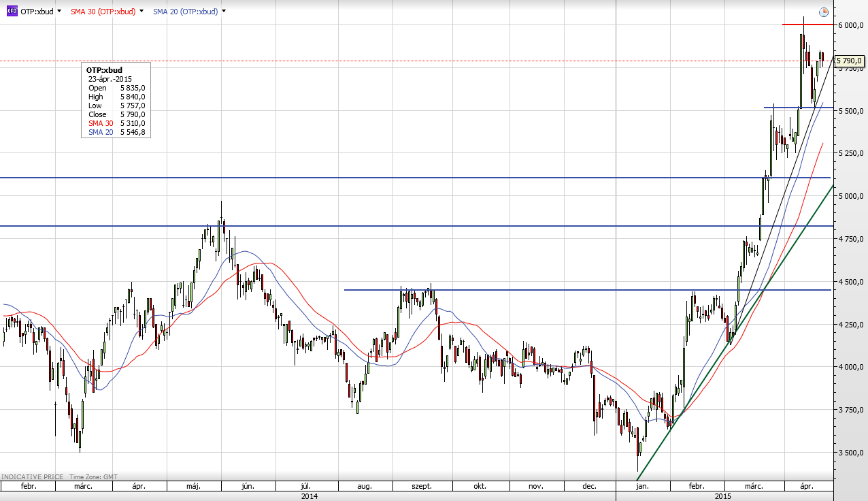
Task: Click the júl. month label on the time axis
Action: [x=305, y=487]
